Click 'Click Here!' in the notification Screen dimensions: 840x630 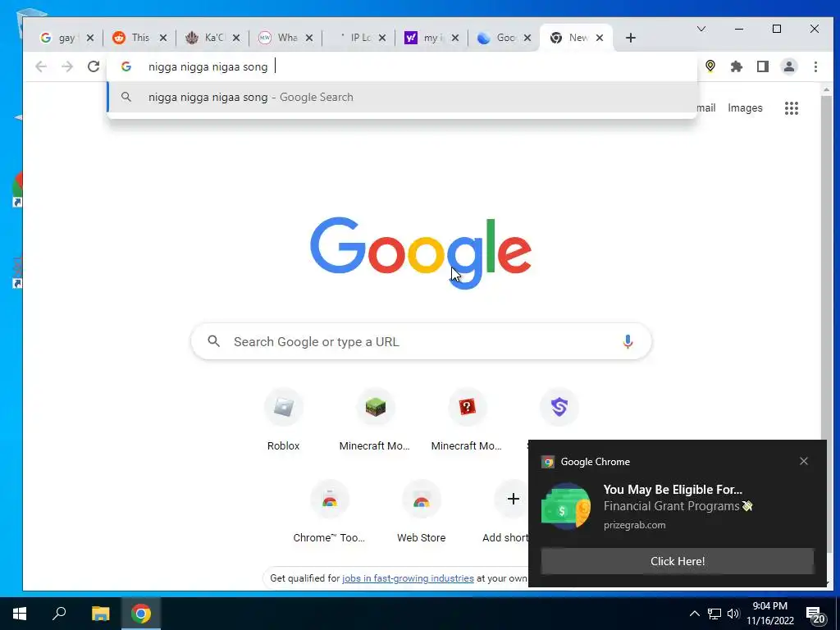(677, 561)
